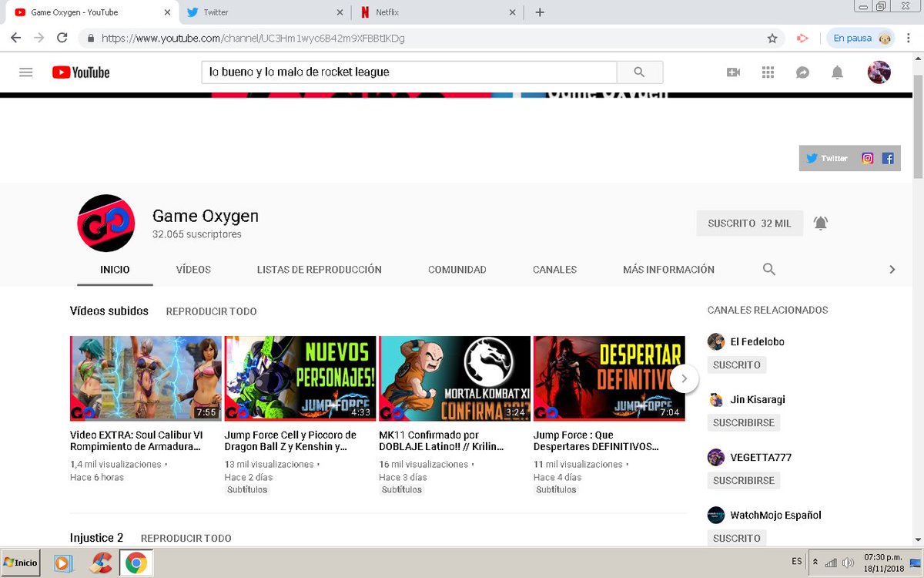Open the channel's Twitter link
This screenshot has width=924, height=578.
coord(828,158)
